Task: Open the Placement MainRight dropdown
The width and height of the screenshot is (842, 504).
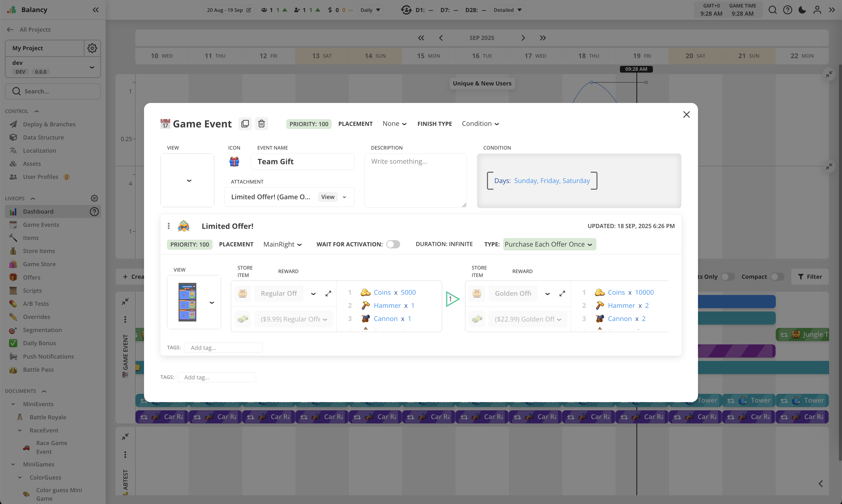Action: pyautogui.click(x=282, y=244)
